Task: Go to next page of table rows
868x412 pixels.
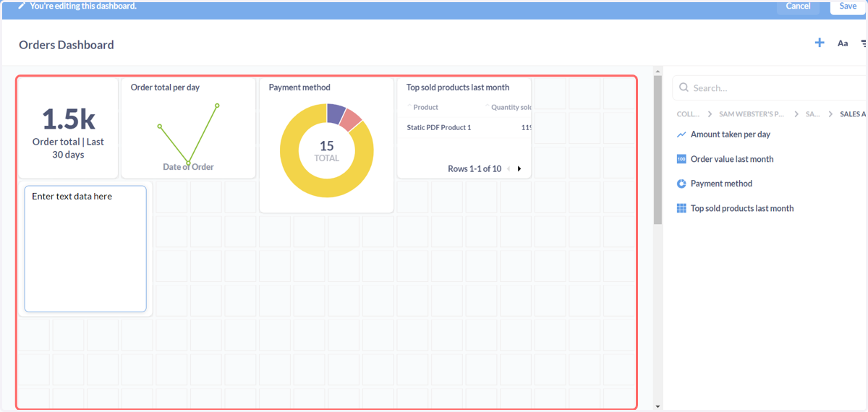Action: point(519,169)
